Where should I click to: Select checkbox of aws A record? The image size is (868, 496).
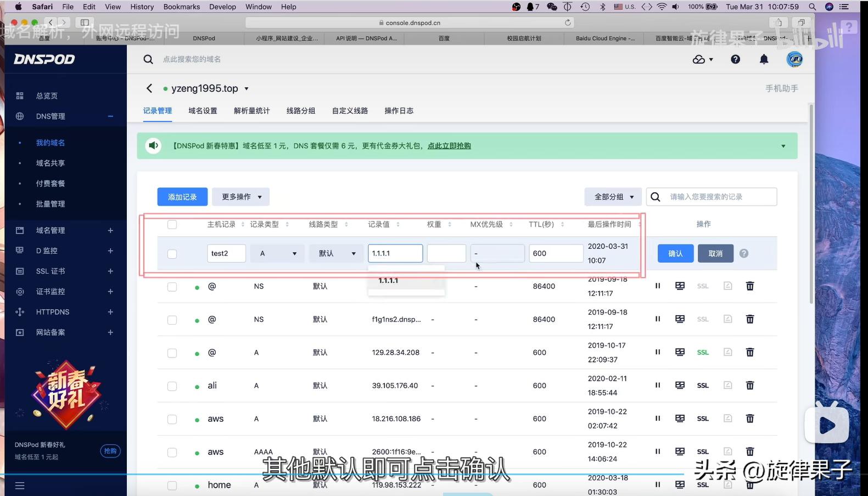(x=172, y=419)
